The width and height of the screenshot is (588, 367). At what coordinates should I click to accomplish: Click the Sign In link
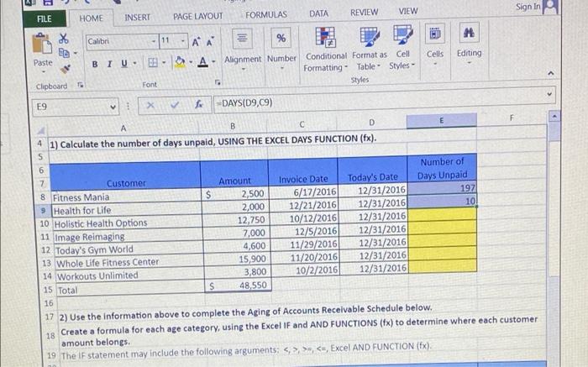pyautogui.click(x=528, y=7)
